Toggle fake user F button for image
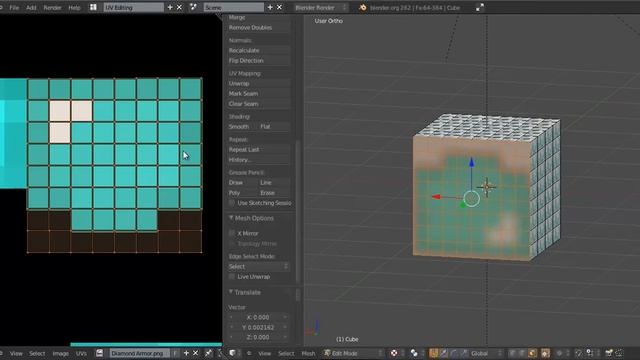 pyautogui.click(x=175, y=353)
